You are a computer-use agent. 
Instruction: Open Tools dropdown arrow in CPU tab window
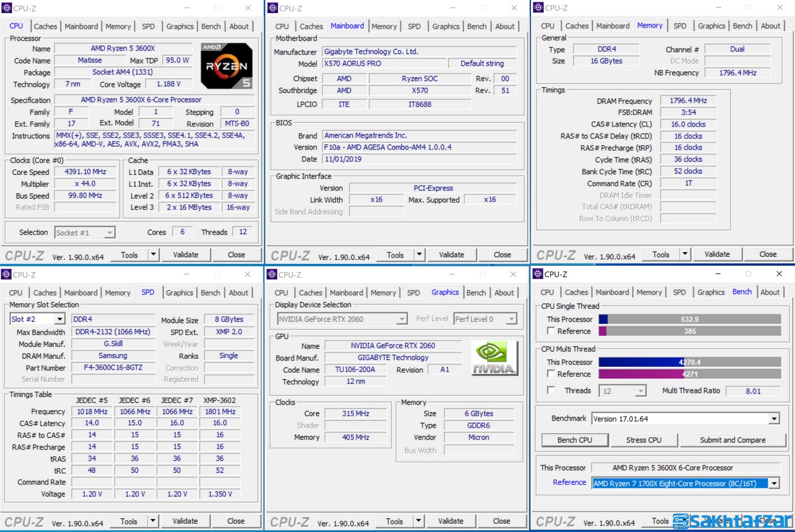(153, 255)
